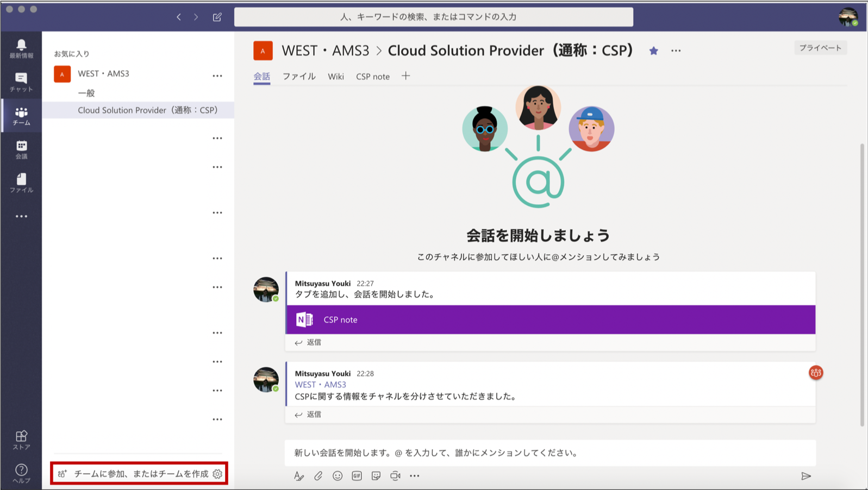Open the Activity (最新情報) bell icon

coord(21,48)
